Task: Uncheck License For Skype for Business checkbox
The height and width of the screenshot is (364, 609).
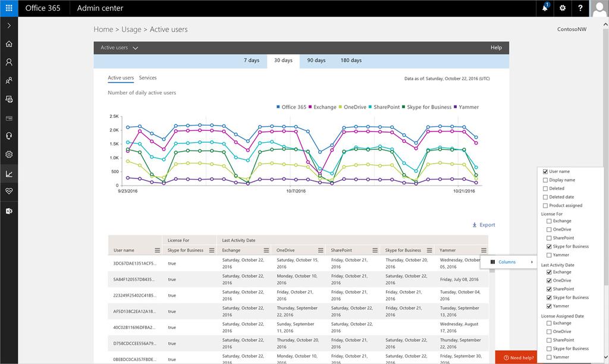Action: [549, 247]
